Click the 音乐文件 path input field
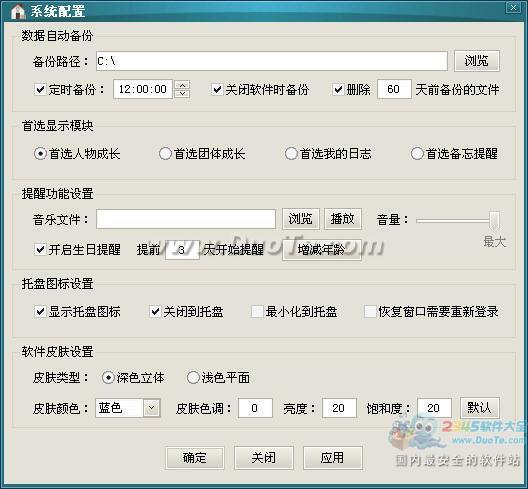 click(x=186, y=219)
